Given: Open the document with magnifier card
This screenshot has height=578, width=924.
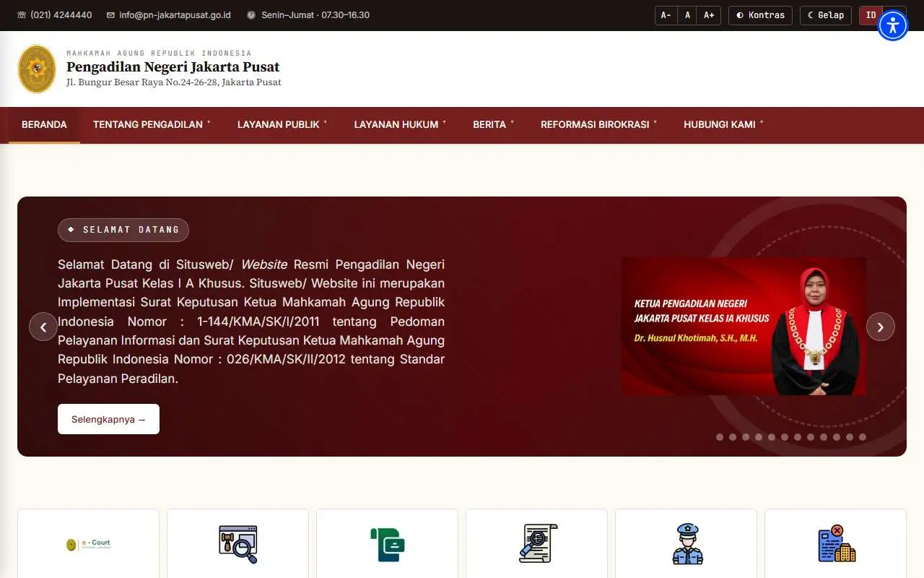Looking at the screenshot, I should tap(536, 543).
